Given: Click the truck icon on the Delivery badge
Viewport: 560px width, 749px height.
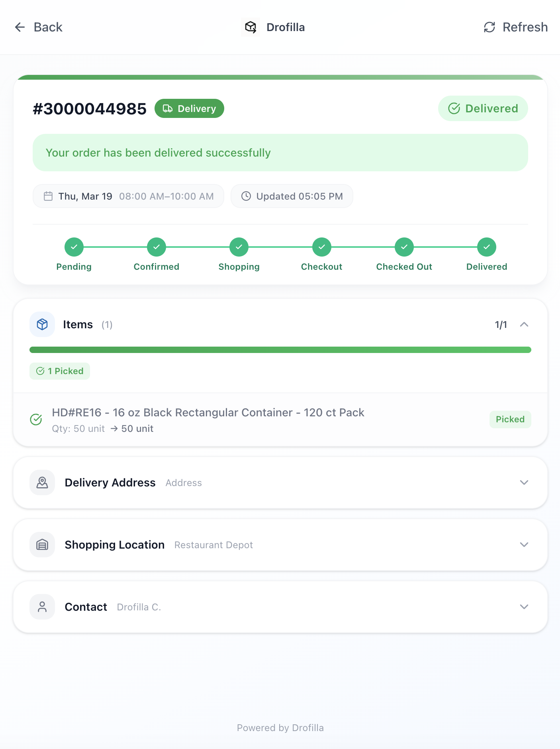Looking at the screenshot, I should coord(167,108).
